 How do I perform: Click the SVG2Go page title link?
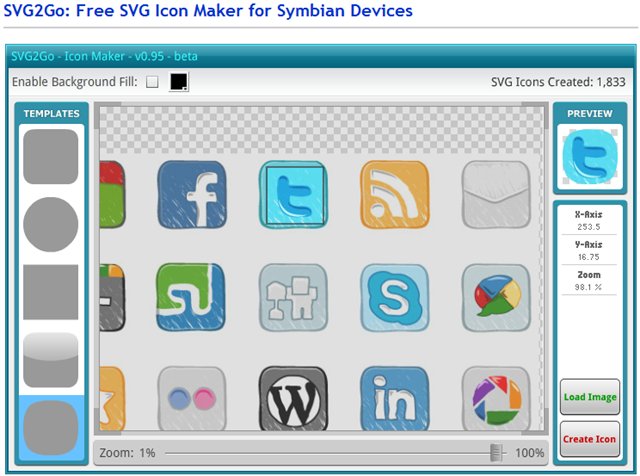pos(208,10)
